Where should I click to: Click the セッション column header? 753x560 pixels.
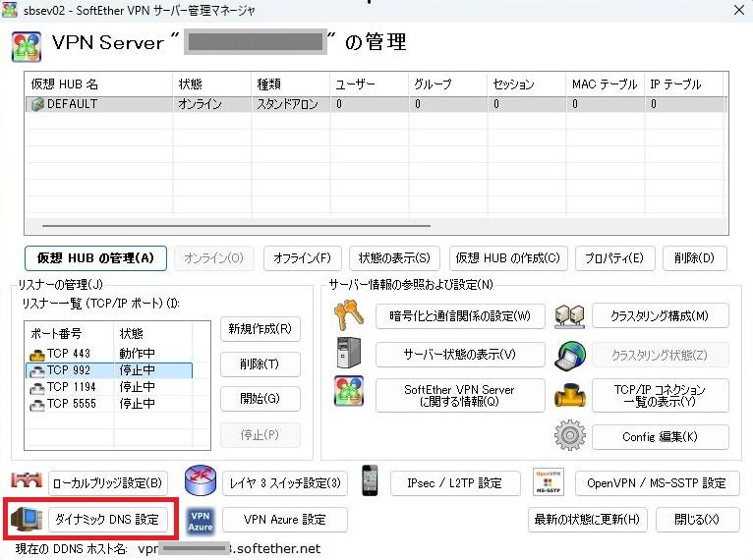(x=526, y=84)
